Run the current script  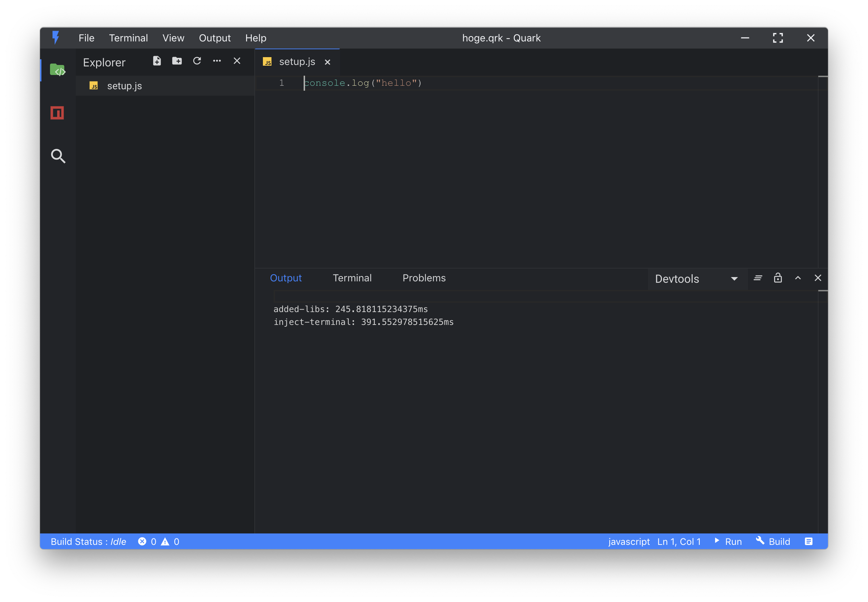(728, 541)
